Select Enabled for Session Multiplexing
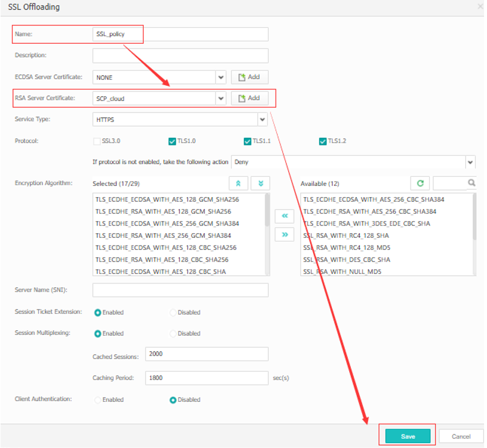Screen dimensions: 487x448 click(98, 334)
